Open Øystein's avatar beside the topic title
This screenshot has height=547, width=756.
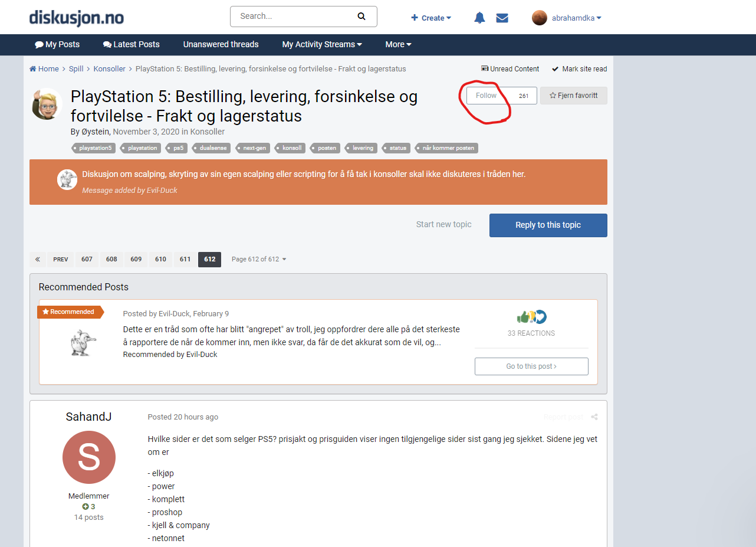tap(47, 104)
